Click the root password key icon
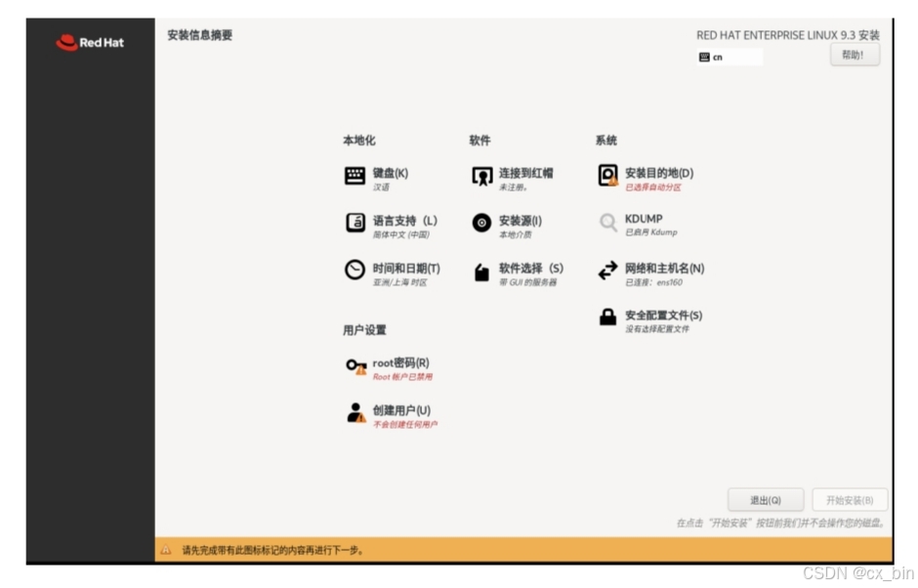Viewport: 918px width, 588px height. 355,366
